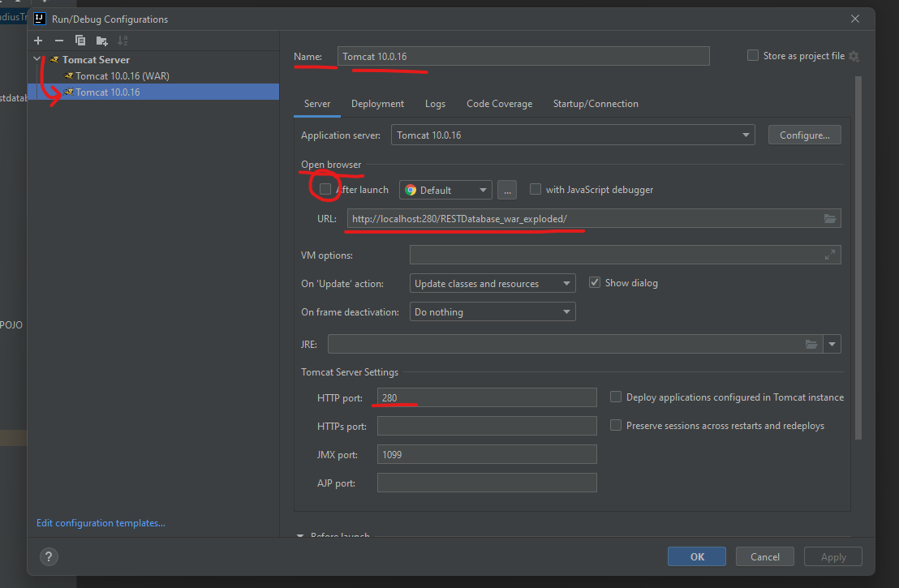Switch to the Server tab
The width and height of the screenshot is (899, 588).
317,104
